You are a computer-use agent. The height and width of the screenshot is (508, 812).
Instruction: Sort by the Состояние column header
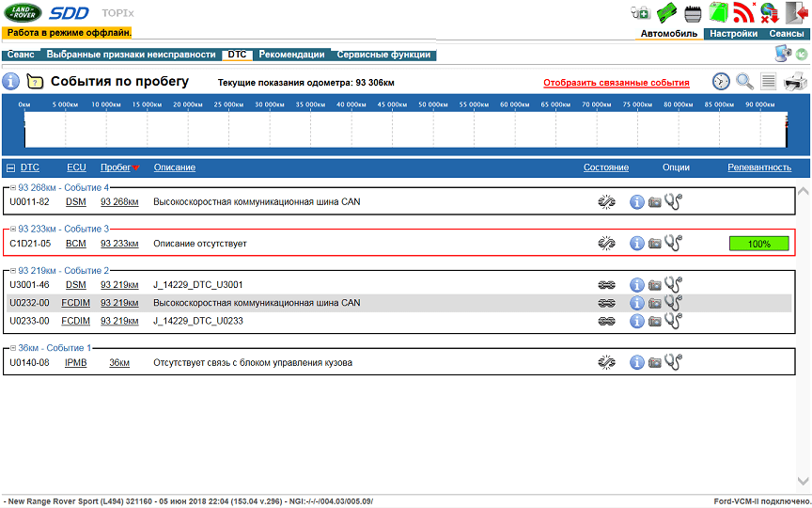tap(606, 167)
